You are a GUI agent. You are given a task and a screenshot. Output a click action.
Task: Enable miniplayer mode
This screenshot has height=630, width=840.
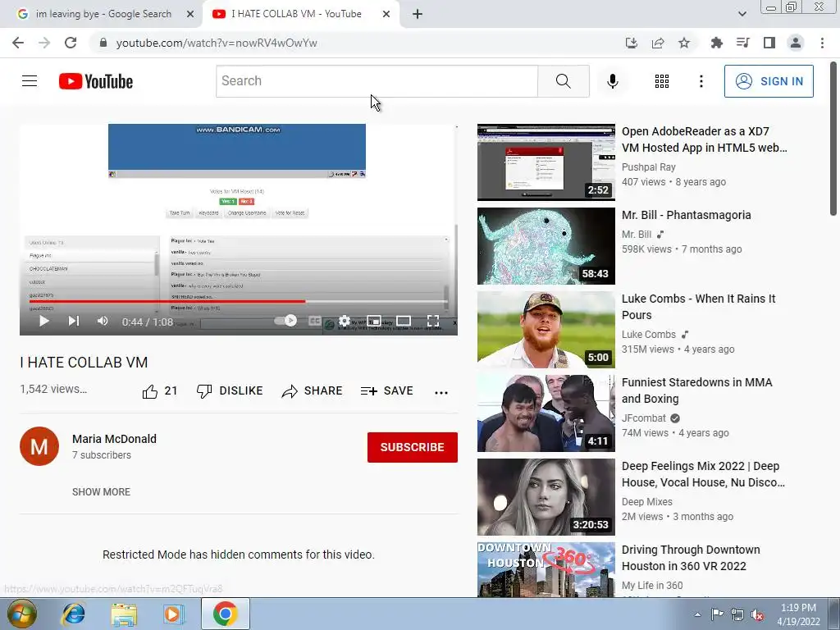tap(374, 321)
